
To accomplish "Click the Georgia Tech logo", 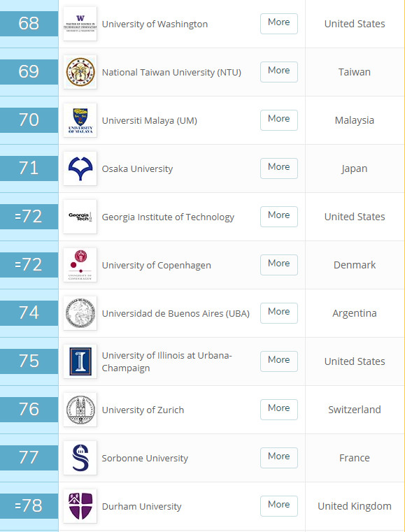I will [x=80, y=217].
